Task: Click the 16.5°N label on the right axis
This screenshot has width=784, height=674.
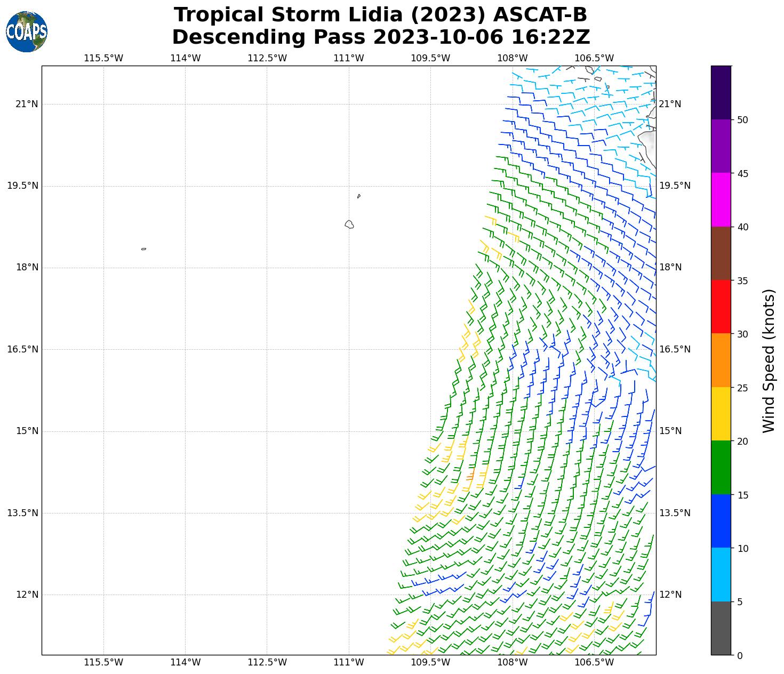Action: [675, 349]
